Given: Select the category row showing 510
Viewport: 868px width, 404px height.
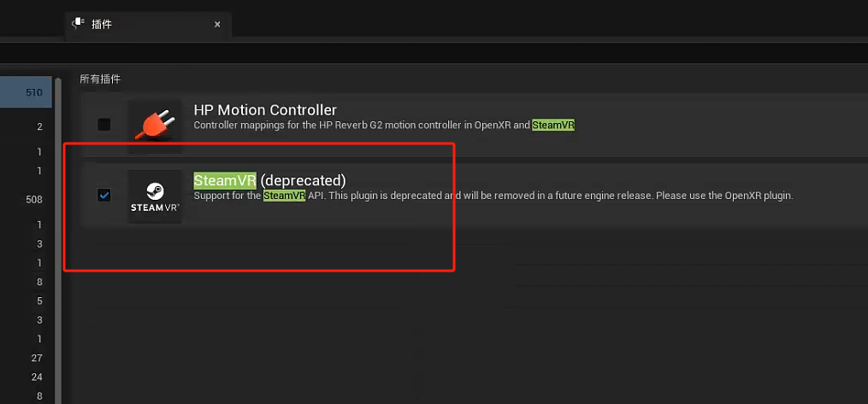Looking at the screenshot, I should click(x=26, y=92).
